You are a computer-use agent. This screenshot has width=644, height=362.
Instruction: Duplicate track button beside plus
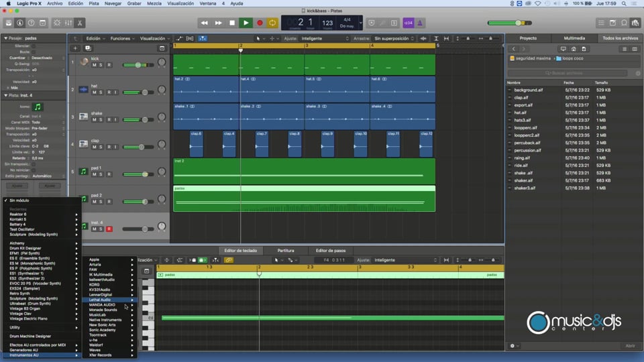(88, 48)
